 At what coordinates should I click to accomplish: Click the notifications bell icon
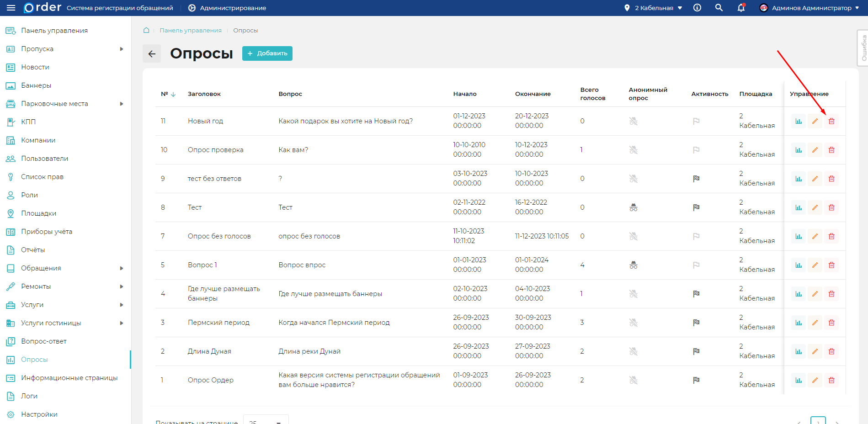click(x=741, y=8)
